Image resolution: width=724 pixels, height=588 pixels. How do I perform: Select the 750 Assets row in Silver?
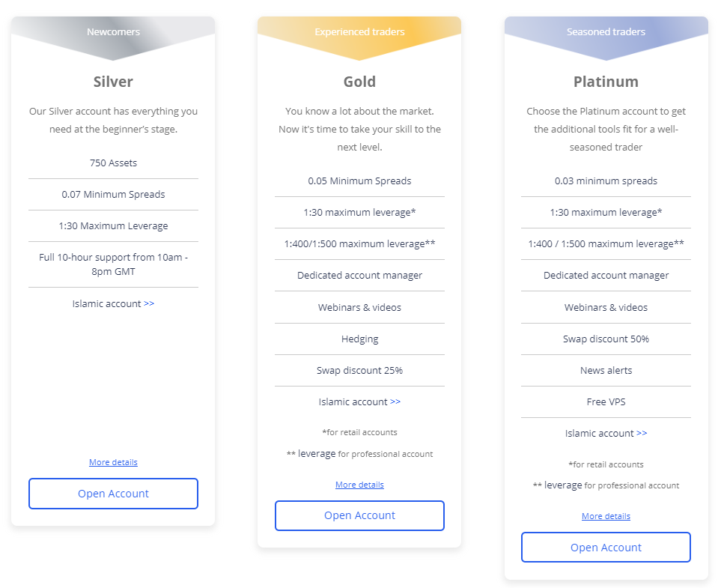(x=113, y=163)
